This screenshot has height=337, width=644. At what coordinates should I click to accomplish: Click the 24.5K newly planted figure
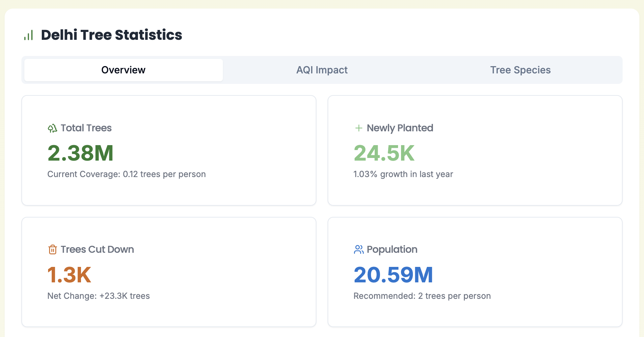(x=384, y=153)
